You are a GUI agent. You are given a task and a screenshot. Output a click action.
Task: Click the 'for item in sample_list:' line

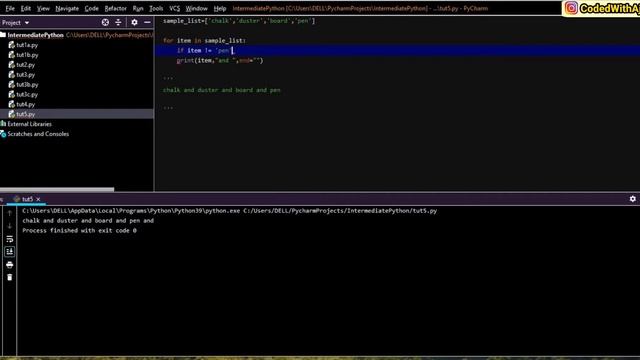point(204,40)
